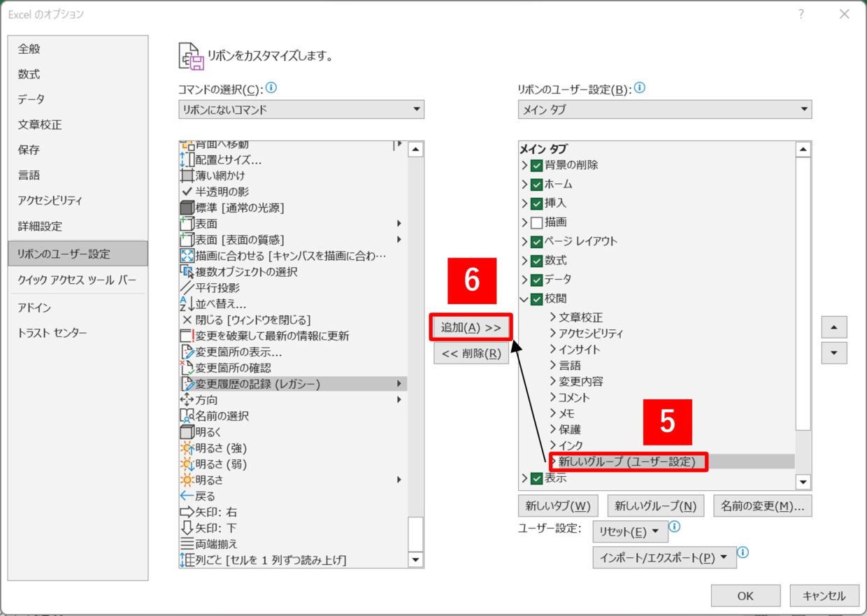867x616 pixels.
Task: Toggle the データ tab checkbox in the tree
Action: click(536, 280)
